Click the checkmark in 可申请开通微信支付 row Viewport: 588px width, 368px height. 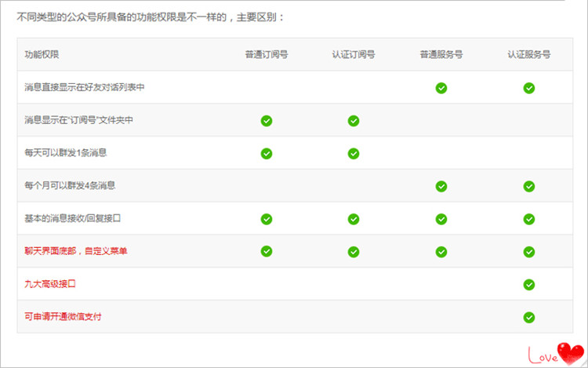[528, 317]
